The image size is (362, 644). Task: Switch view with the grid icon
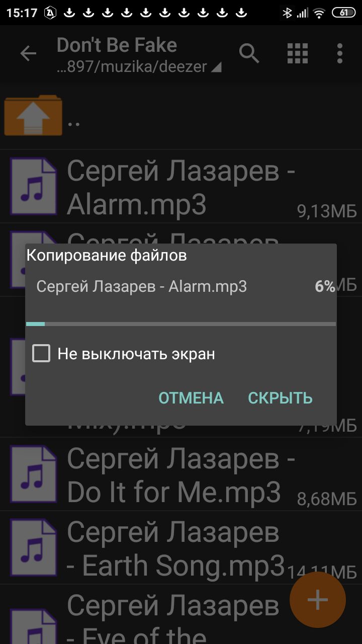point(297,53)
